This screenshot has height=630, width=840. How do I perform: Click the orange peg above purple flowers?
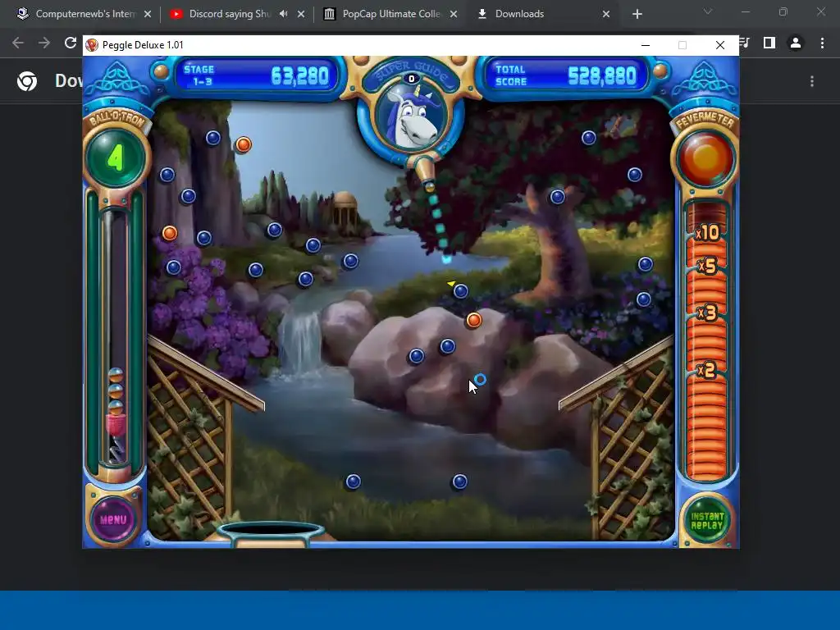[x=170, y=233]
